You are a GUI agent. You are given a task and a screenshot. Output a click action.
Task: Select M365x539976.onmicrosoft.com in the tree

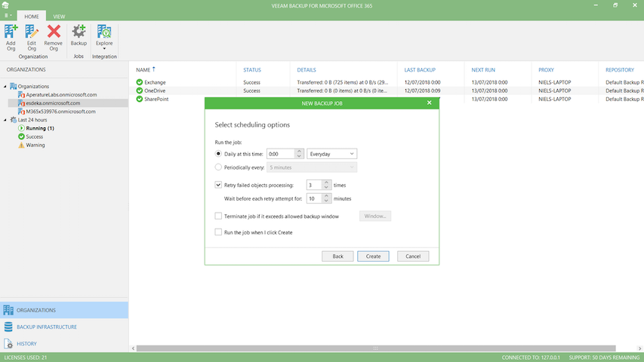click(61, 111)
